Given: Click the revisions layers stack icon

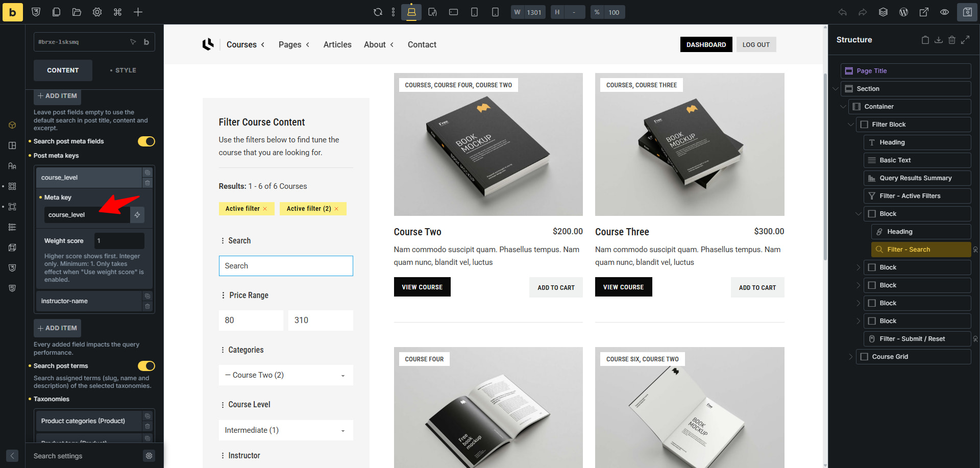Looking at the screenshot, I should click(883, 12).
